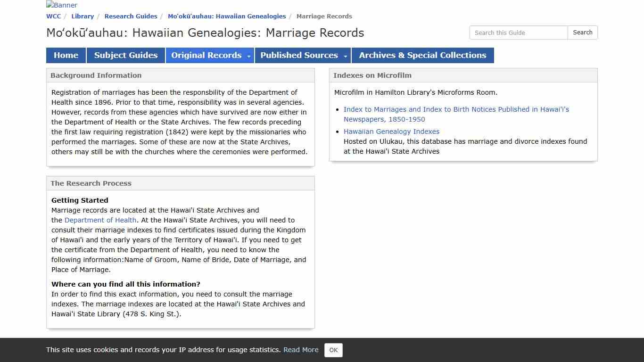Click the Library breadcrumb link
The height and width of the screenshot is (362, 644).
point(83,16)
